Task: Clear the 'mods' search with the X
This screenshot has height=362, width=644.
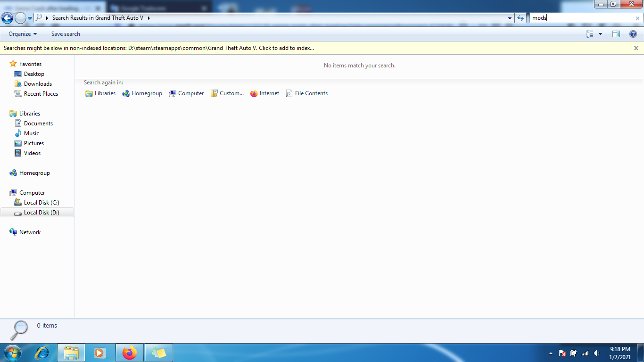Action: click(638, 18)
